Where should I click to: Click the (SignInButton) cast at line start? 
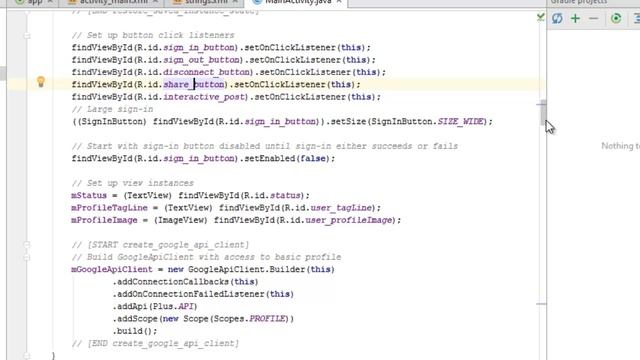109,121
